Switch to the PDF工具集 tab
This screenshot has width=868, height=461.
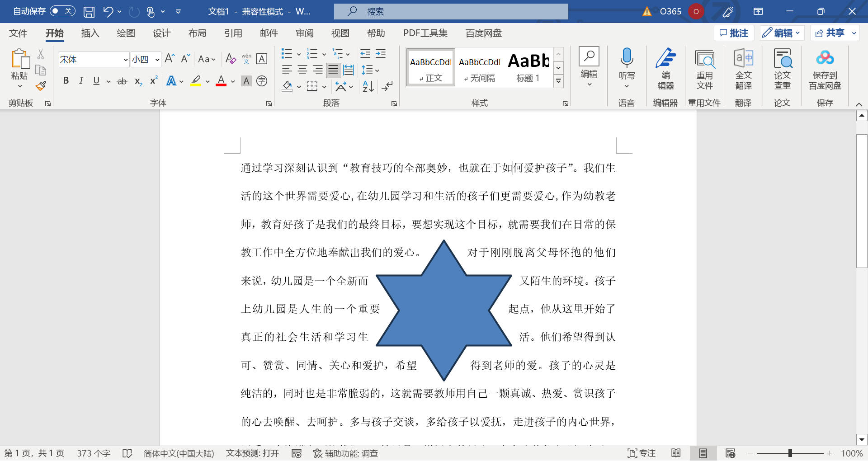(x=425, y=33)
